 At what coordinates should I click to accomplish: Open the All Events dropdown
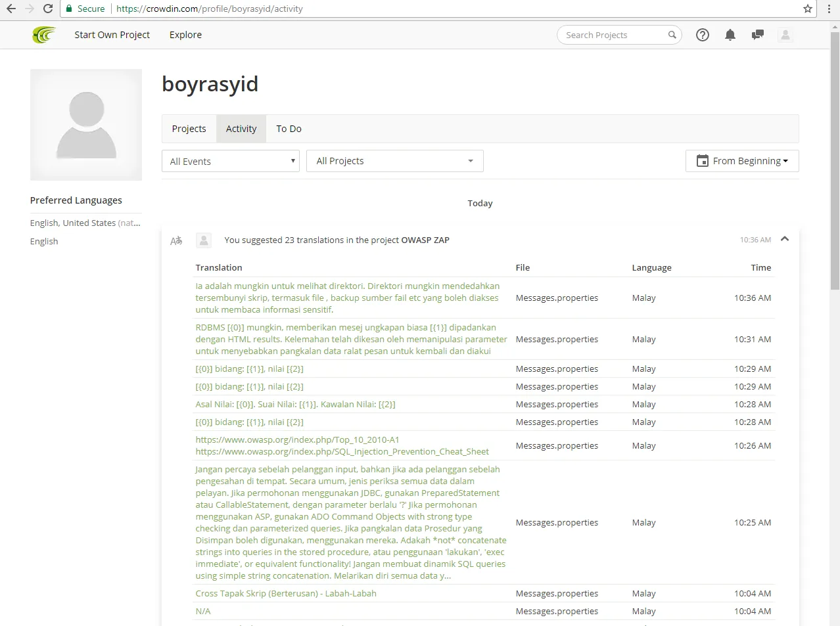tap(231, 161)
